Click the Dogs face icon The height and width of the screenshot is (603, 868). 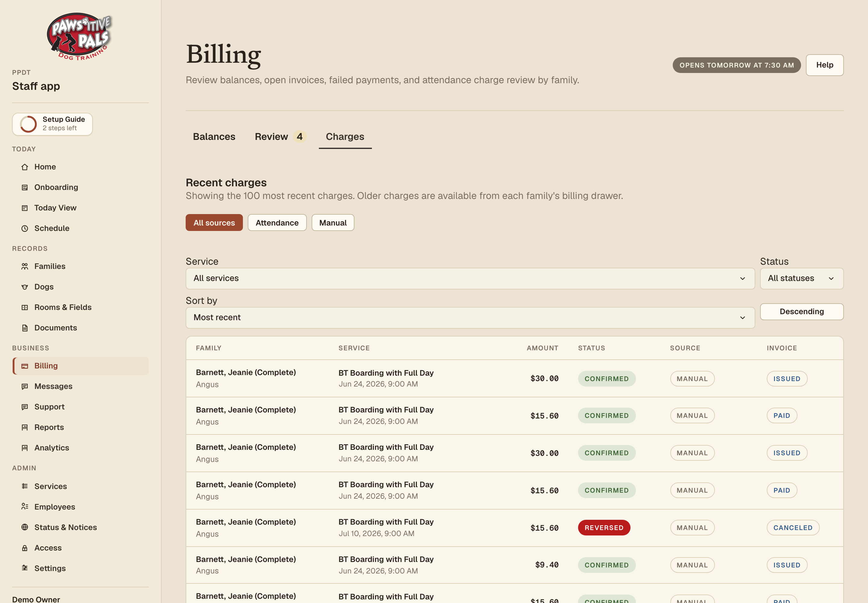(x=24, y=287)
